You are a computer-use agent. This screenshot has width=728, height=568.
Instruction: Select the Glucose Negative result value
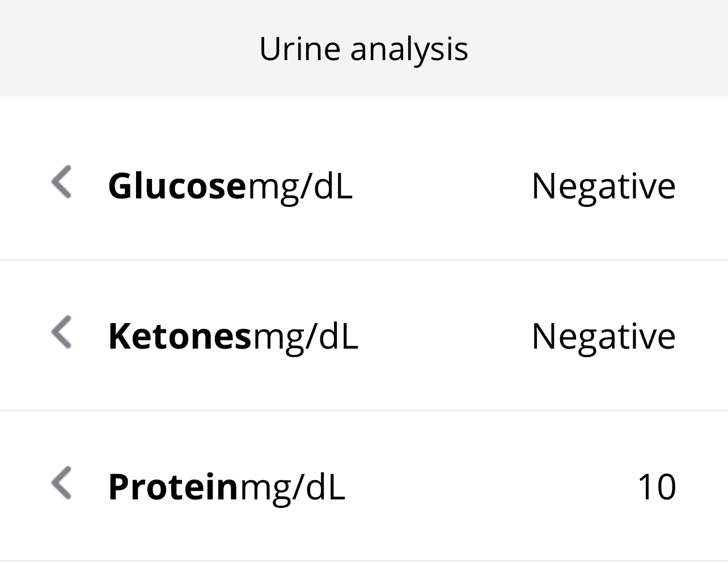pos(603,186)
